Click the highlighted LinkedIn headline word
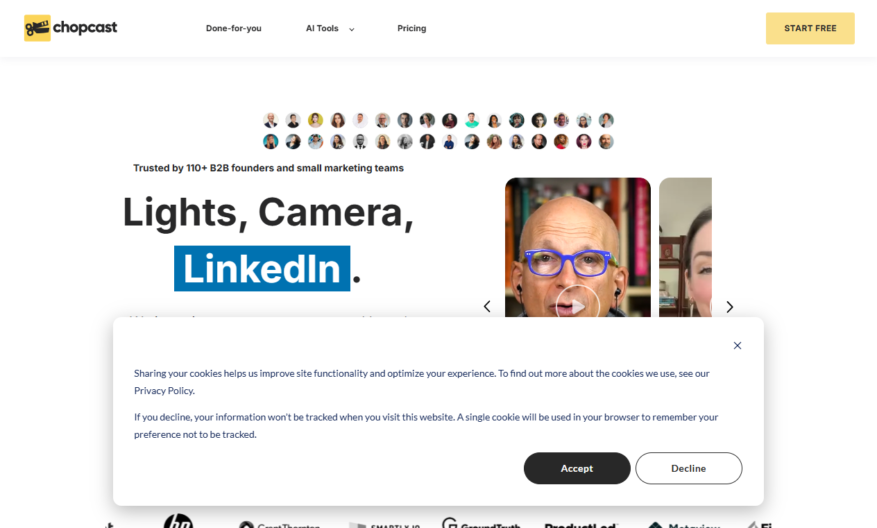Screen dimensions: 877x528 262,268
